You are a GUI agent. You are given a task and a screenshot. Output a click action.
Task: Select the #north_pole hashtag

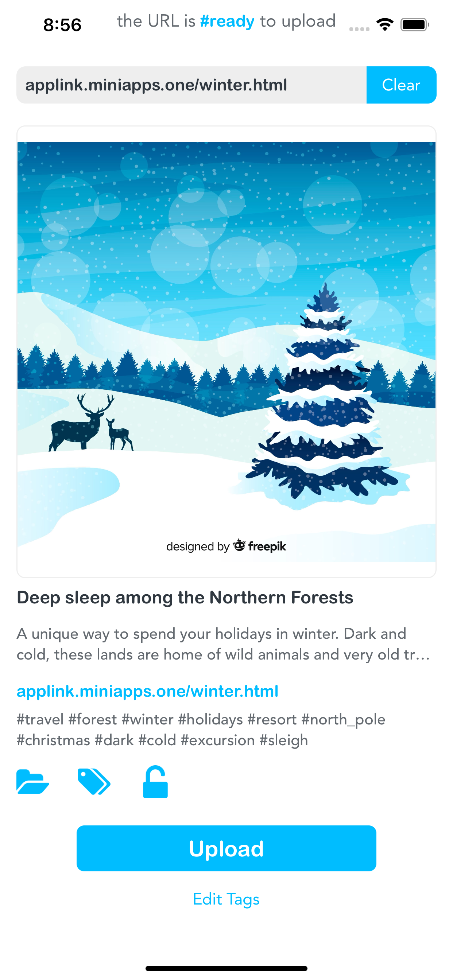[343, 719]
